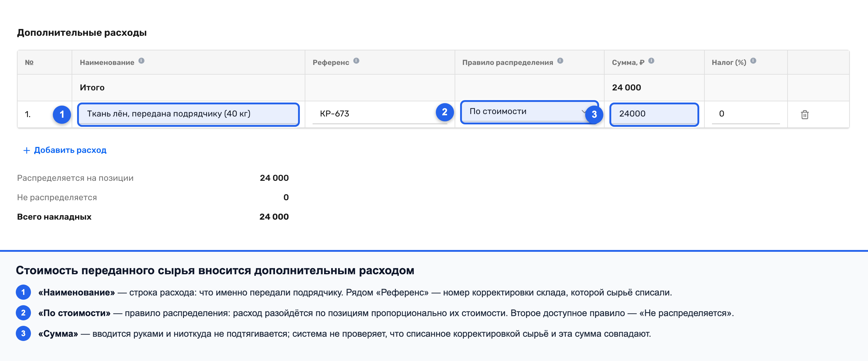Click the 24 000 total in Итого row
The height and width of the screenshot is (361, 868).
[626, 88]
